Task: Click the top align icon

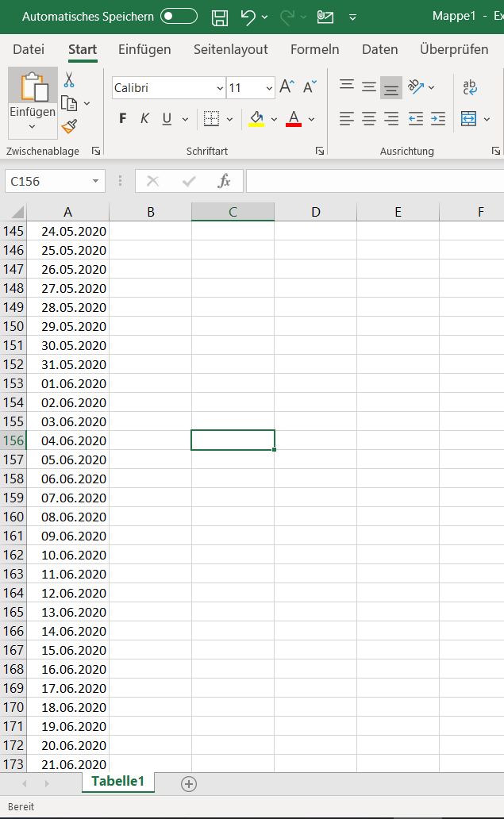Action: click(x=347, y=86)
